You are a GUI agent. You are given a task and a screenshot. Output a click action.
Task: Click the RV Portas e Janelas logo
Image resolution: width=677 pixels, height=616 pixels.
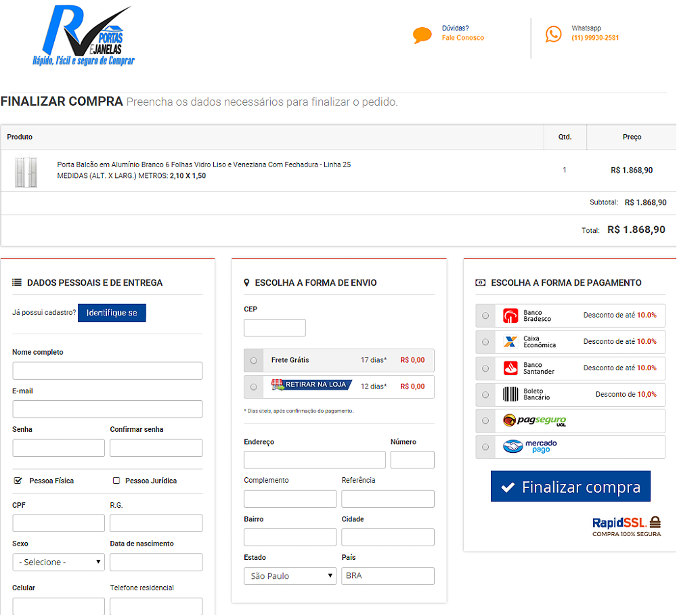(x=83, y=37)
